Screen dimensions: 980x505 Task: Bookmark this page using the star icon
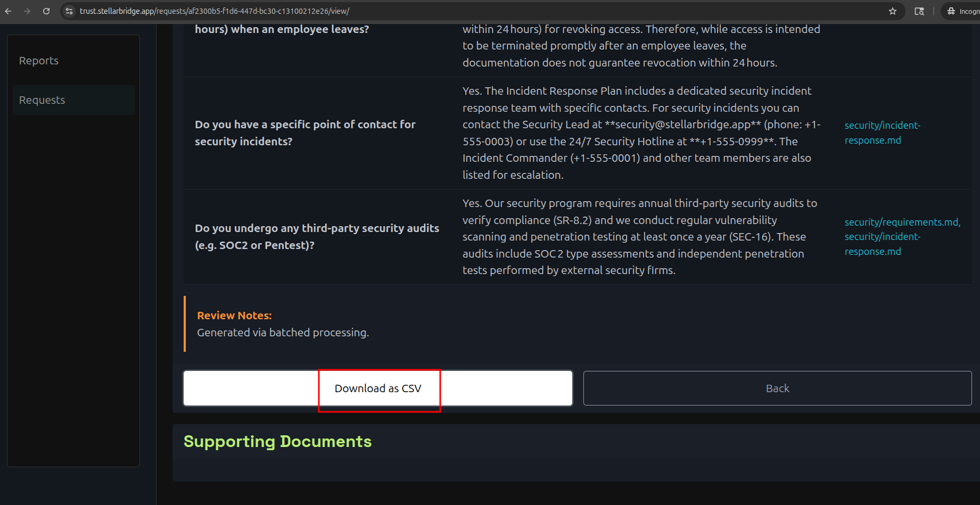tap(893, 11)
